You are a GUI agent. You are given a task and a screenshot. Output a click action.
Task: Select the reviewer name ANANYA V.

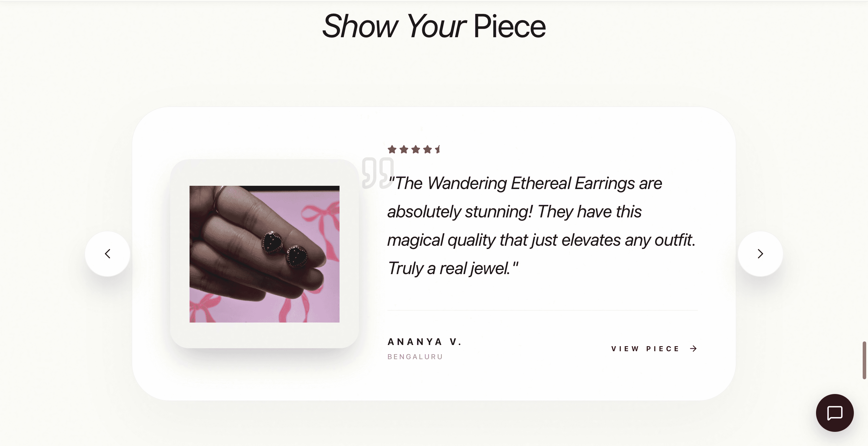(x=425, y=341)
